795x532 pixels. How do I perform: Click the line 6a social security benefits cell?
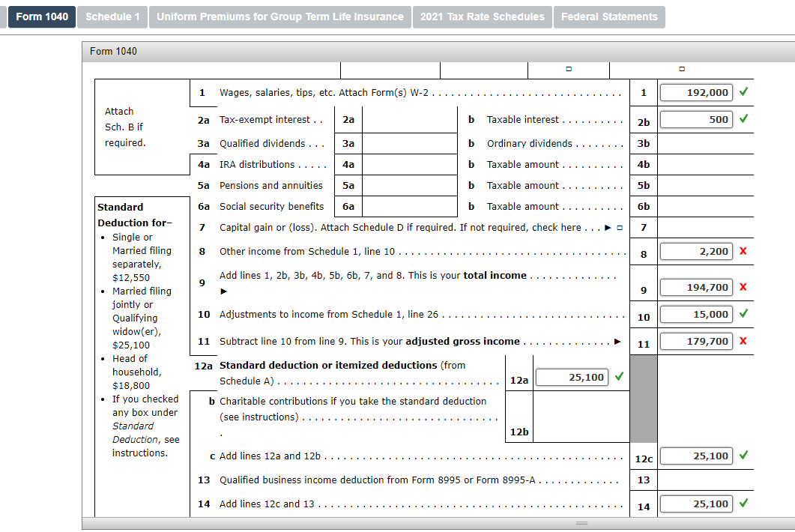tap(410, 206)
